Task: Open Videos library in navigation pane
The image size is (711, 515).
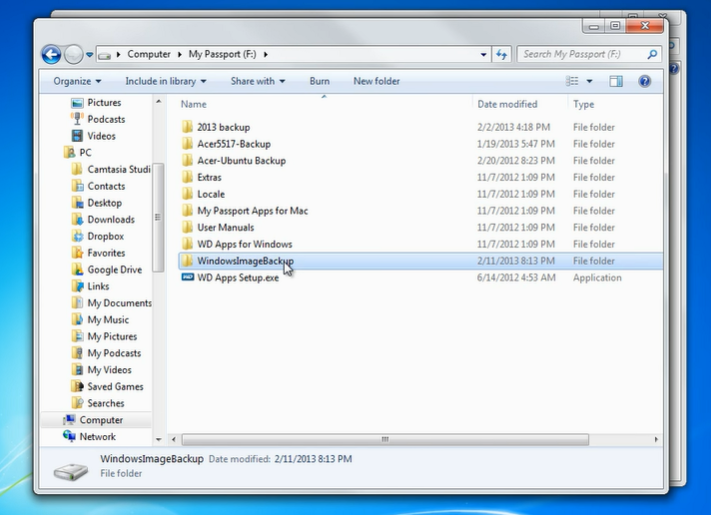Action: click(101, 136)
